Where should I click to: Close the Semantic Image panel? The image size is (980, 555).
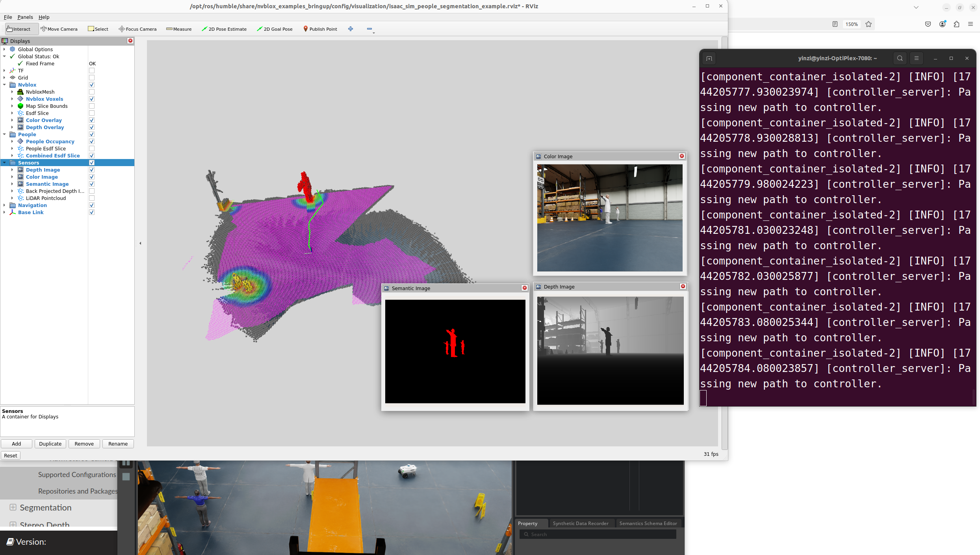525,288
